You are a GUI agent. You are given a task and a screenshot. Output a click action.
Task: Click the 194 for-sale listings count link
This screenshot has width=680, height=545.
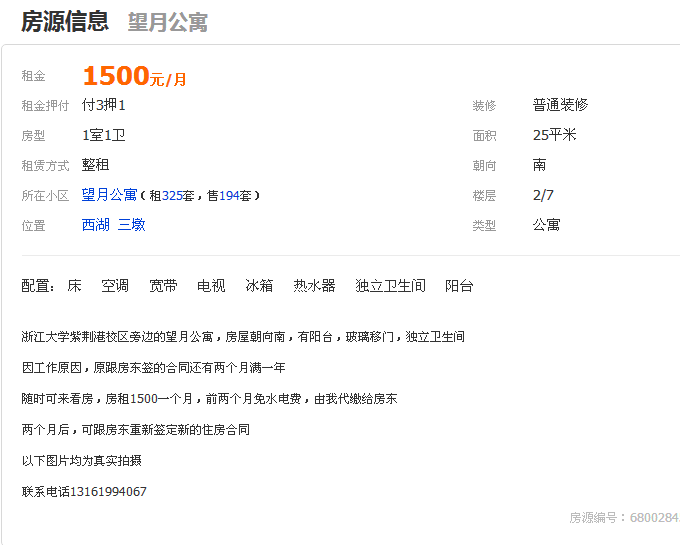228,196
